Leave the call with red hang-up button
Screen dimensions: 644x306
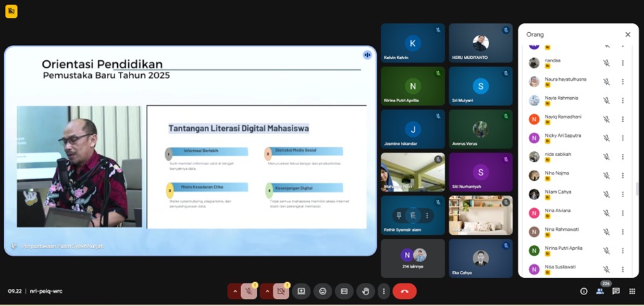pos(404,291)
